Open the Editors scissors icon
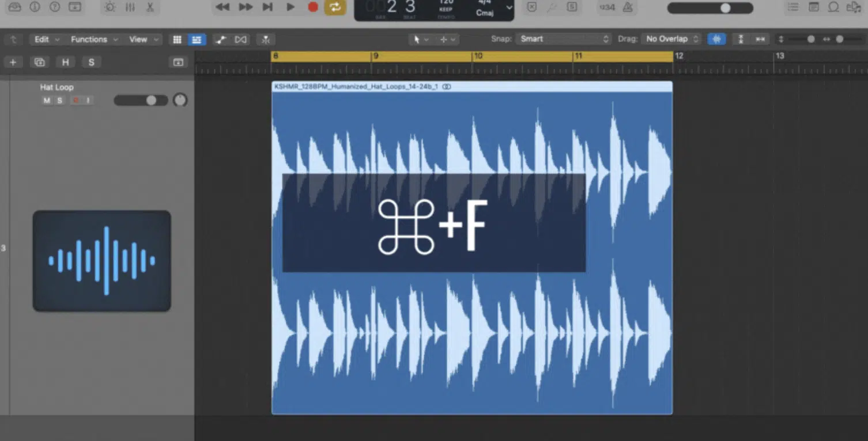This screenshot has height=441, width=868. (x=150, y=7)
